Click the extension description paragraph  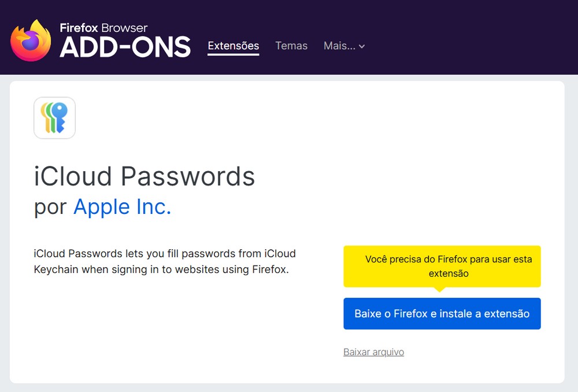point(165,261)
